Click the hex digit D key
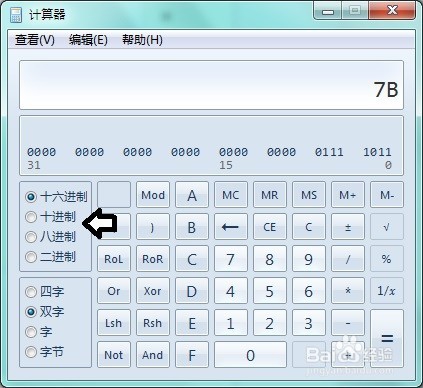Screen dimensions: 423x388 click(192, 291)
